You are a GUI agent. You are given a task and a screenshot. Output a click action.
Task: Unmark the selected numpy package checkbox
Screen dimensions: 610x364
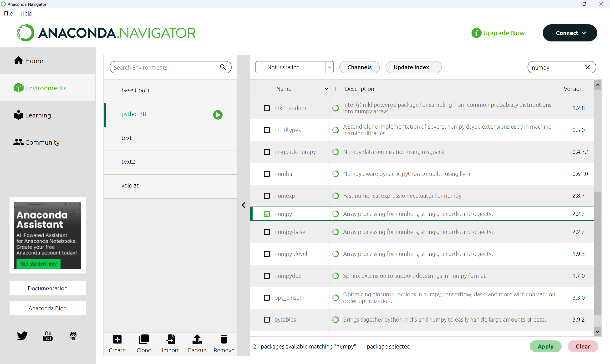point(267,214)
